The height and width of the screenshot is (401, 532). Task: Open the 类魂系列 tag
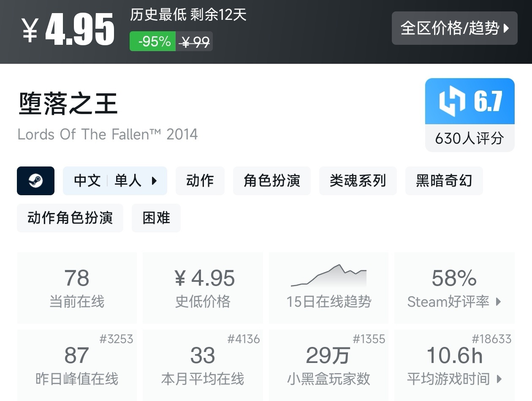click(358, 181)
